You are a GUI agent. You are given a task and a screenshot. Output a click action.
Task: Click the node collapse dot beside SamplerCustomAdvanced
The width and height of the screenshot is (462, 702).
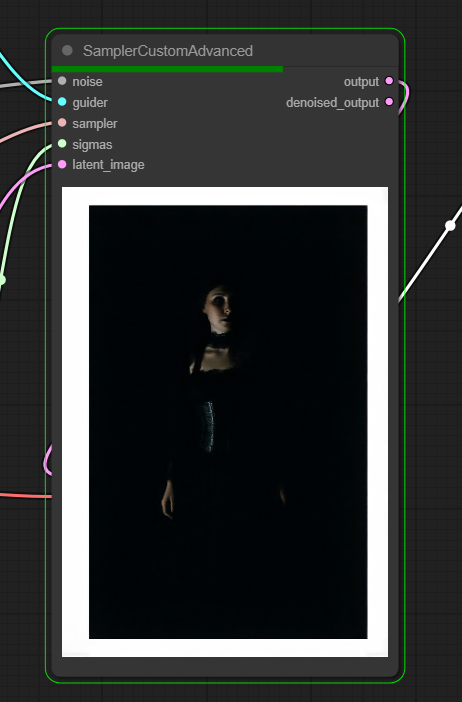pyautogui.click(x=67, y=51)
